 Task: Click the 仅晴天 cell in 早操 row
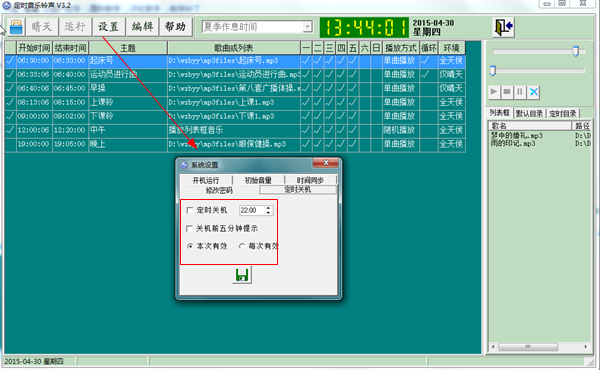452,88
